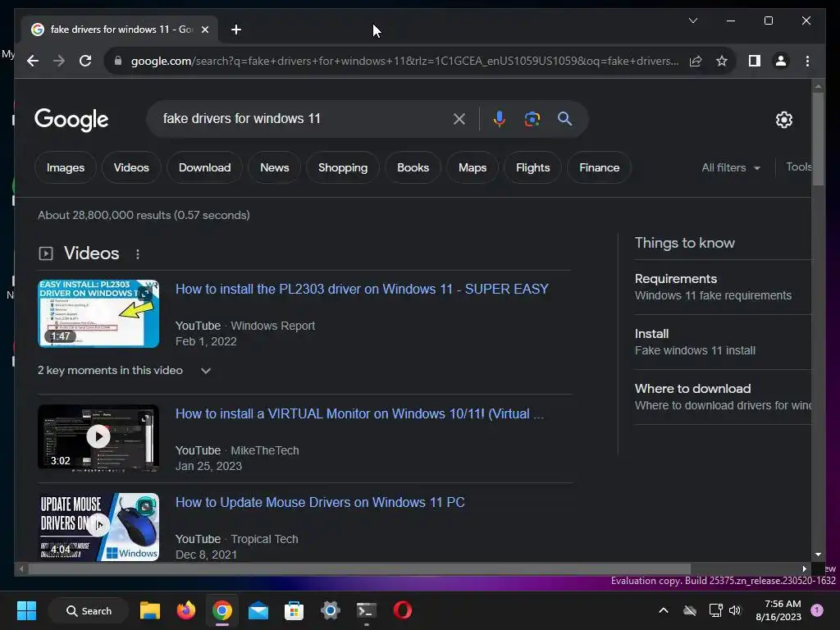Screen dimensions: 840x630
Task: Switch to the Images filter
Action: (66, 167)
